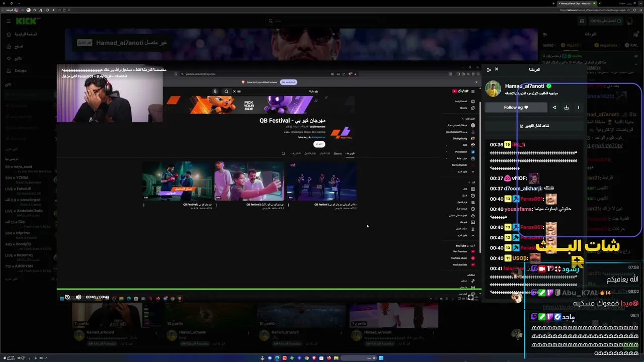Select chat user yousefams
644x362 pixels.
coord(519,209)
